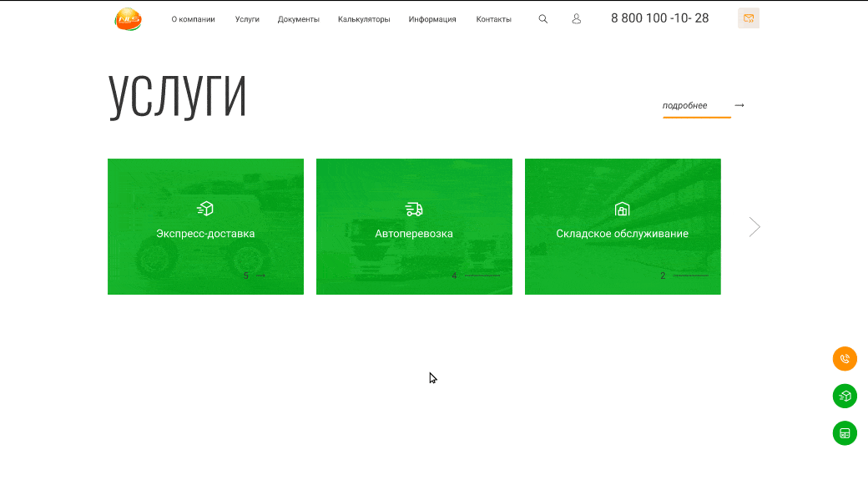868x480 pixels.
Task: Click the warehouse icon on Складское обслуживание card
Action: tap(623, 209)
